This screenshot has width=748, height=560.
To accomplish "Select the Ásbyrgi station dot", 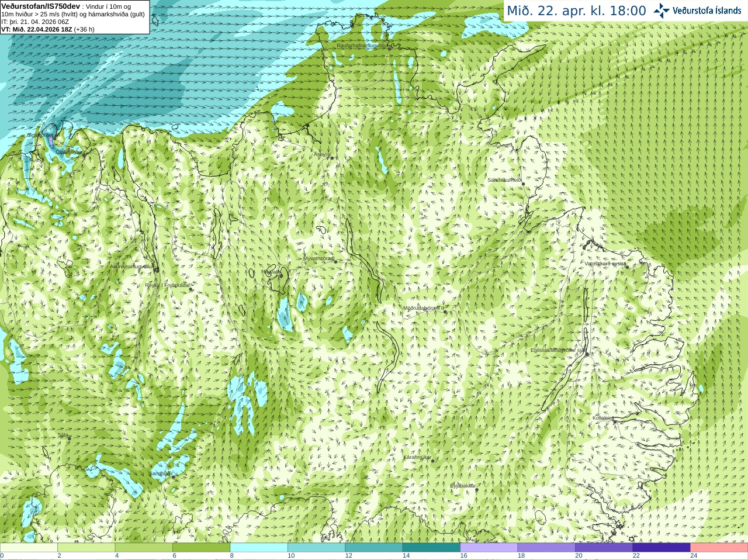I will tap(332, 158).
